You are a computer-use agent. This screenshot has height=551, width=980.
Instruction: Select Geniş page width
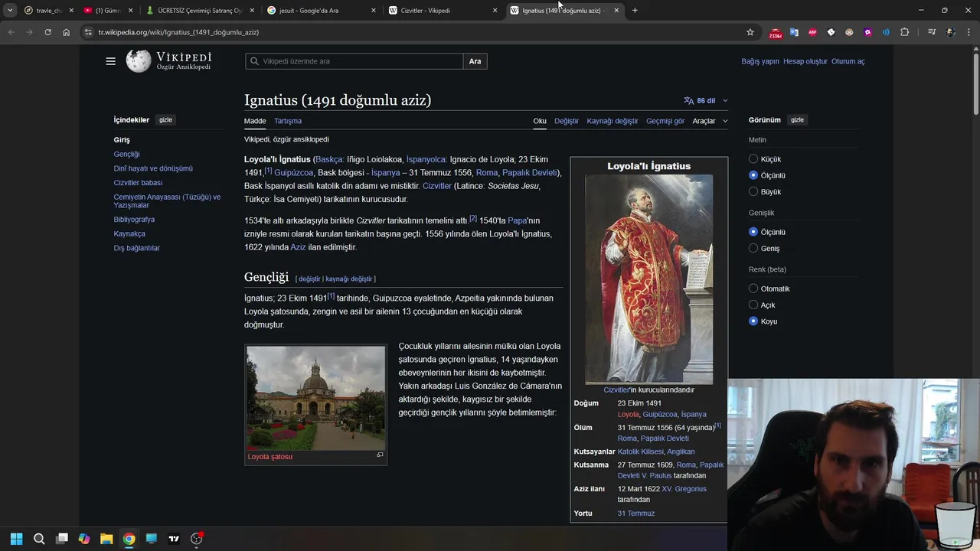753,248
